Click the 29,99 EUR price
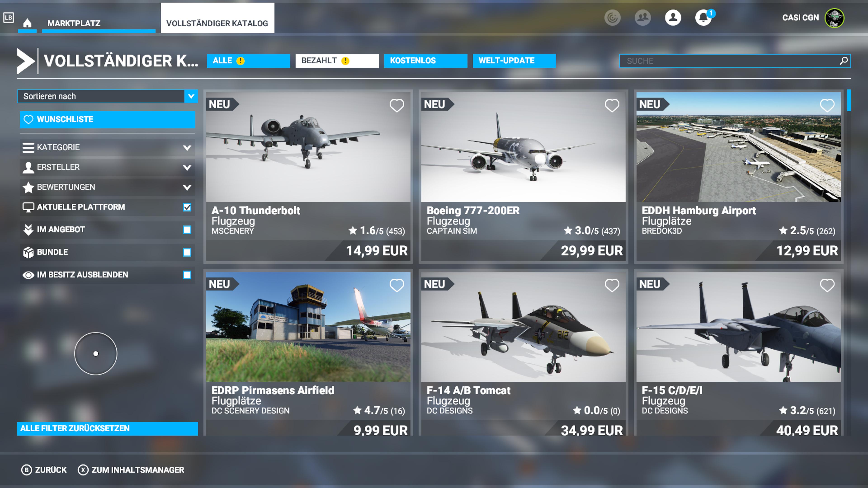The height and width of the screenshot is (488, 868). [x=592, y=251]
